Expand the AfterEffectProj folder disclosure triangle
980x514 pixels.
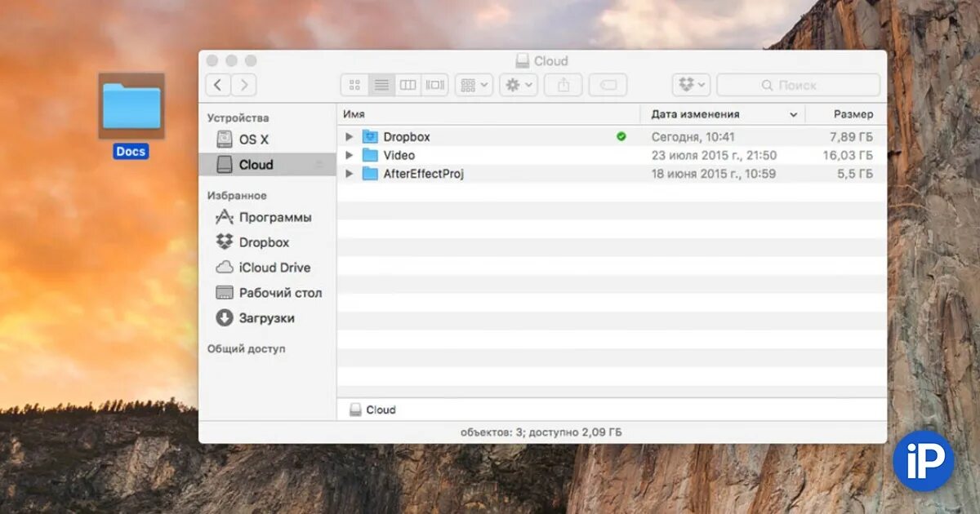[350, 174]
